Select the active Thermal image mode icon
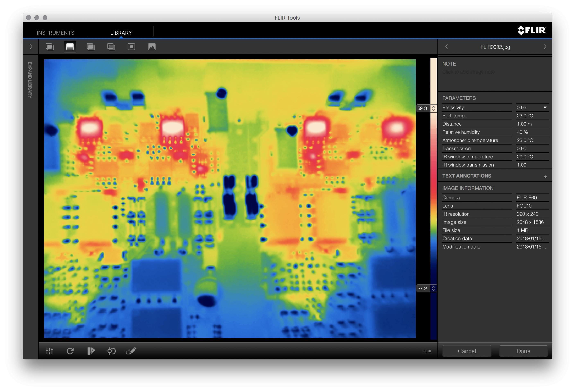The height and width of the screenshot is (392, 575). pyautogui.click(x=70, y=47)
